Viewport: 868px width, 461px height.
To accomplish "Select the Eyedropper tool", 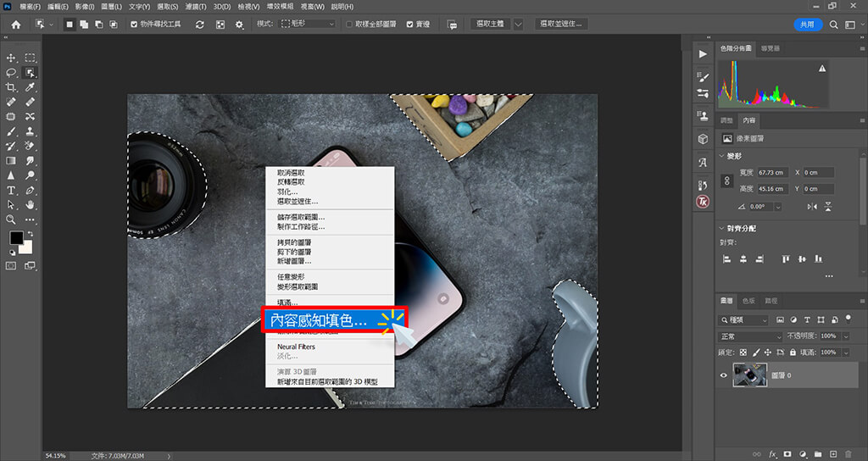I will click(x=30, y=87).
